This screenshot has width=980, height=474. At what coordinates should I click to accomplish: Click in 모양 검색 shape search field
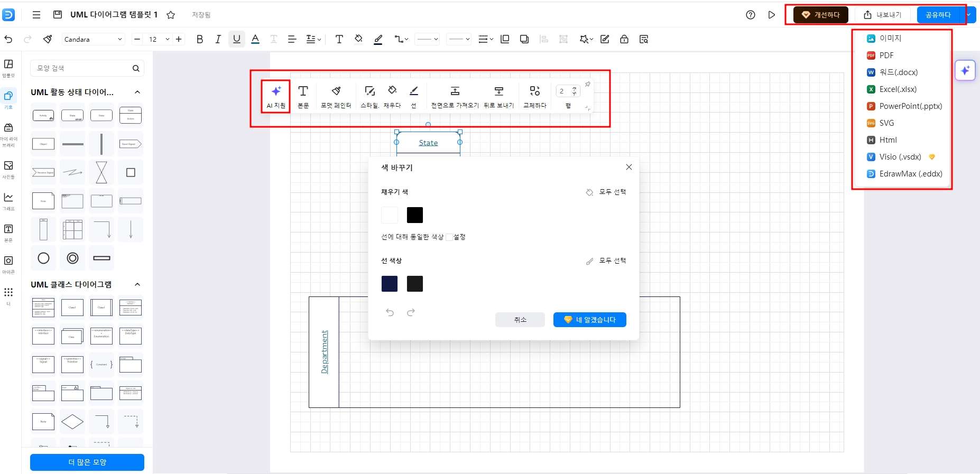click(87, 68)
